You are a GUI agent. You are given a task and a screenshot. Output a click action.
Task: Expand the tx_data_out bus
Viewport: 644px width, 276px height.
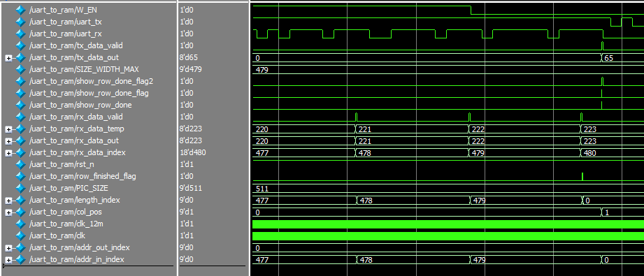[8, 58]
